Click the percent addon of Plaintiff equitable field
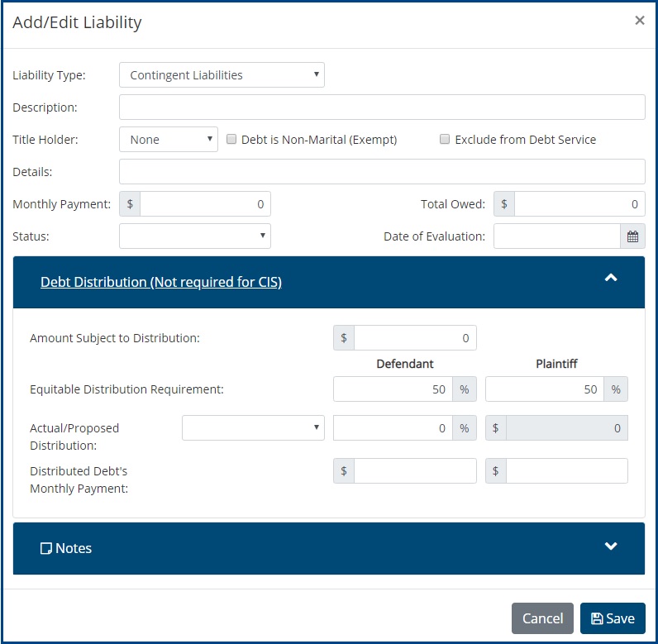 coord(616,389)
